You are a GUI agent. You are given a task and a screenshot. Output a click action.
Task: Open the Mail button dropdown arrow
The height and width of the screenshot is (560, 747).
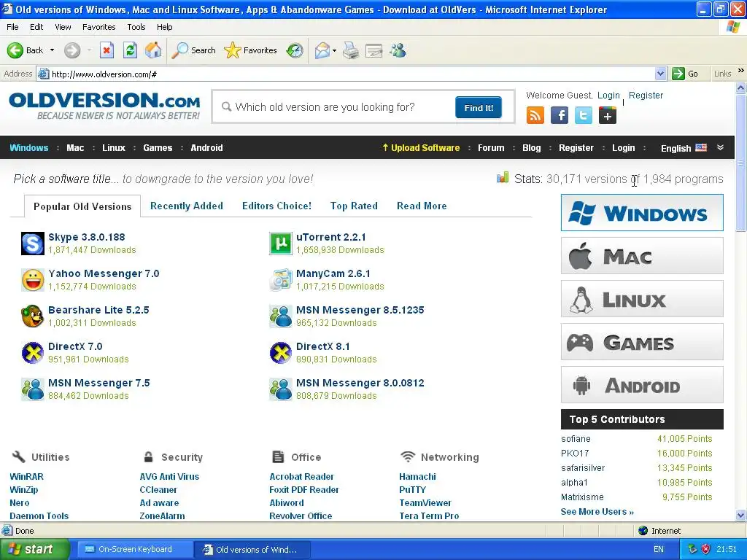click(334, 50)
